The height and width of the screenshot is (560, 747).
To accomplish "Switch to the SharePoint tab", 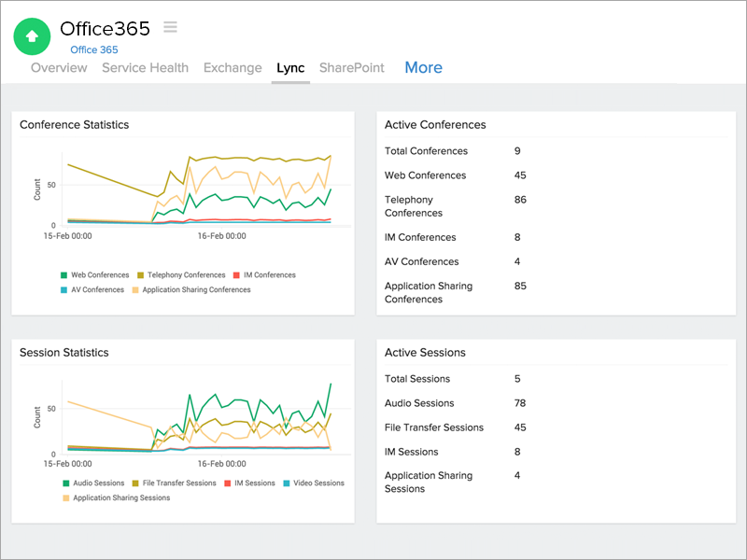I will point(352,67).
